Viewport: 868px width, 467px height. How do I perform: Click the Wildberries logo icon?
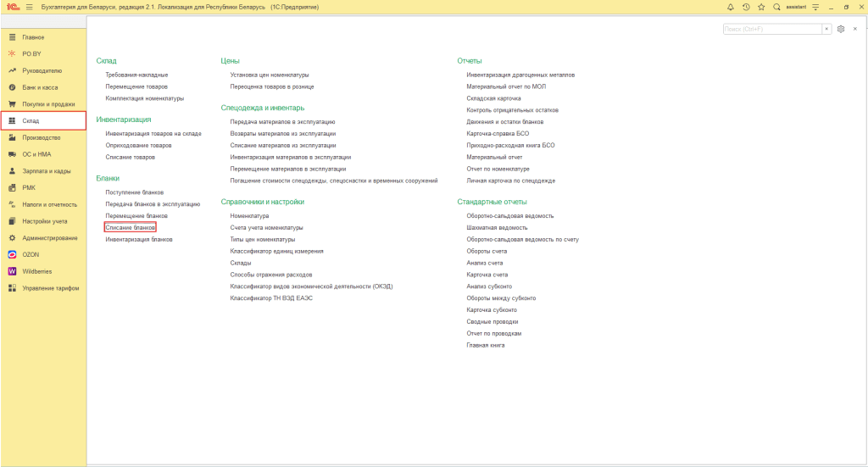pyautogui.click(x=12, y=271)
